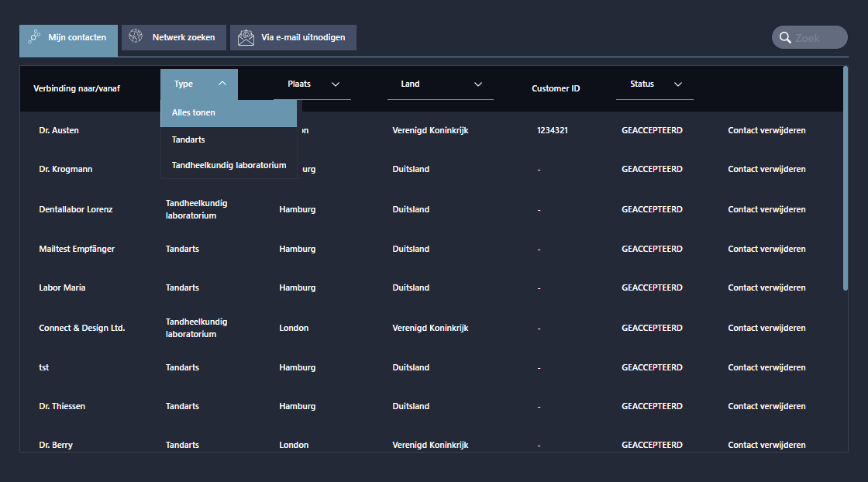Remove Connect & Design Ltd. contact
Screen dimensions: 868x482
pos(766,328)
